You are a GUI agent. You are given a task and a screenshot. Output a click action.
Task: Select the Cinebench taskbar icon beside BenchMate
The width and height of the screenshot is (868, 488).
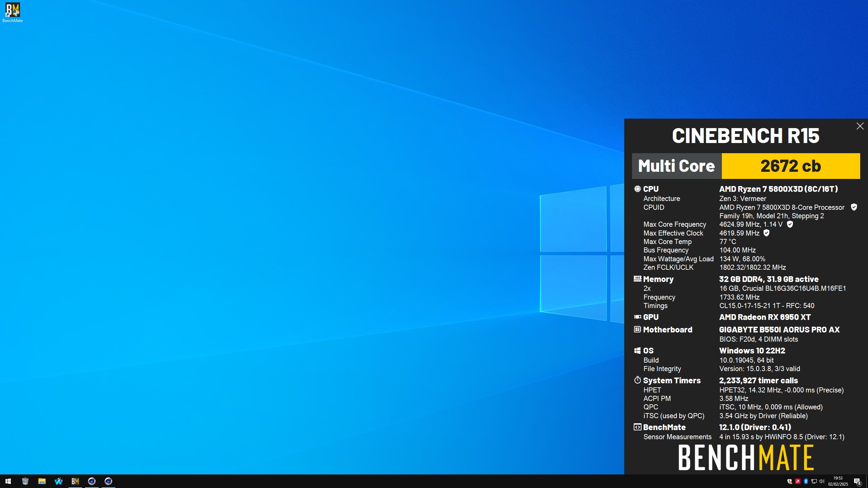pyautogui.click(x=92, y=481)
